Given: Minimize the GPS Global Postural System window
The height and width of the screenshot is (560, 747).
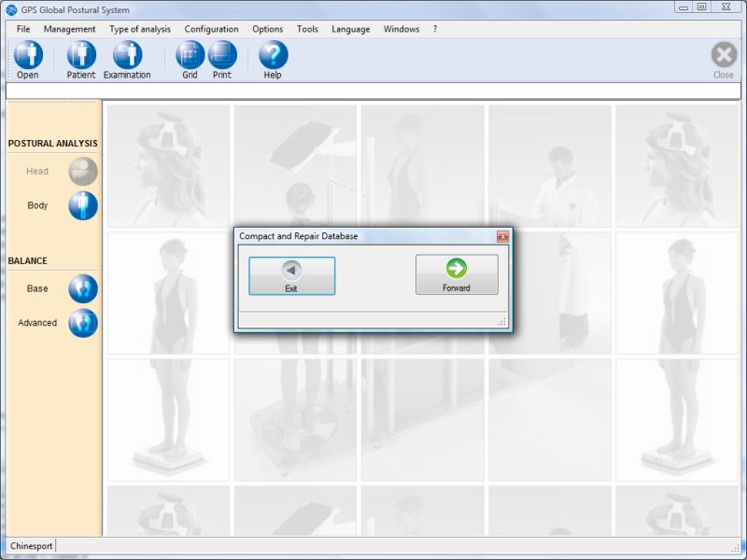Looking at the screenshot, I should 684,7.
